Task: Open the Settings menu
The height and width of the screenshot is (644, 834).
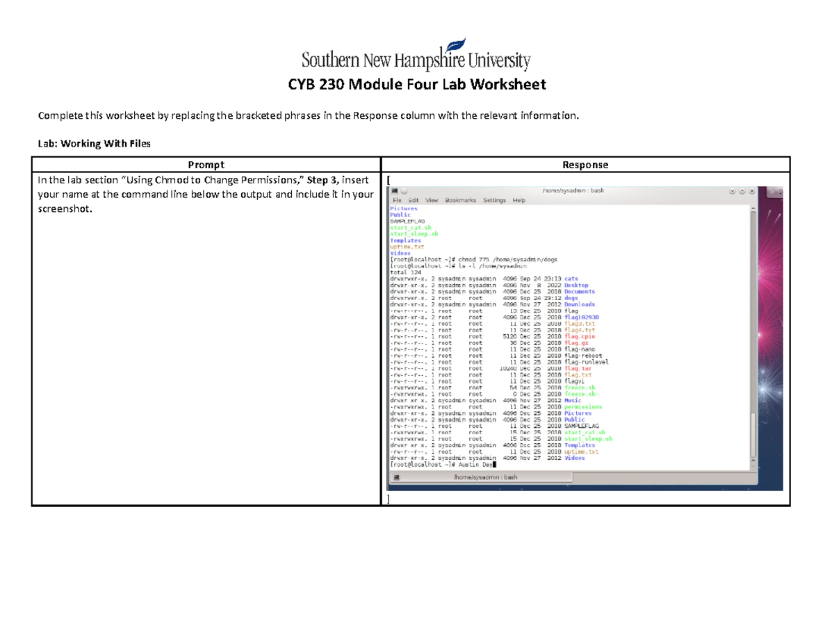Action: (x=494, y=200)
